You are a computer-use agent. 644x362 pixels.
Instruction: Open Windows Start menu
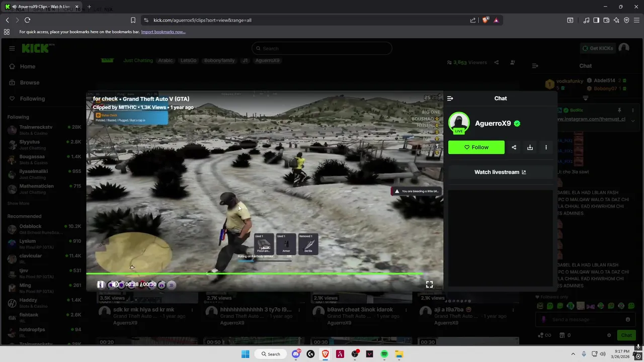point(245,354)
